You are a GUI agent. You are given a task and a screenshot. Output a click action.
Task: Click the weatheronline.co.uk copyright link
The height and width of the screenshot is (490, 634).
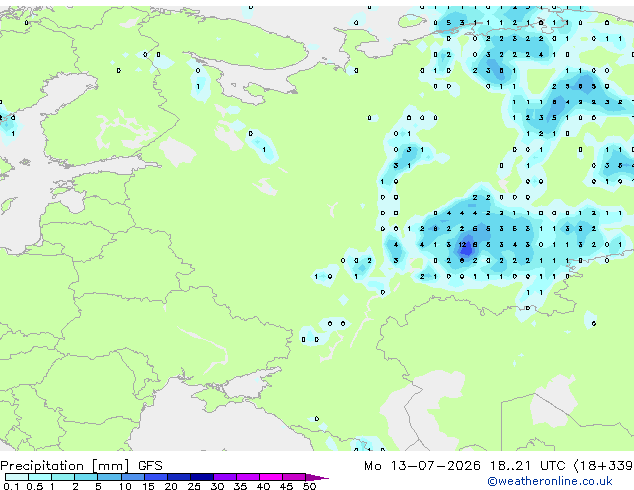click(x=550, y=481)
